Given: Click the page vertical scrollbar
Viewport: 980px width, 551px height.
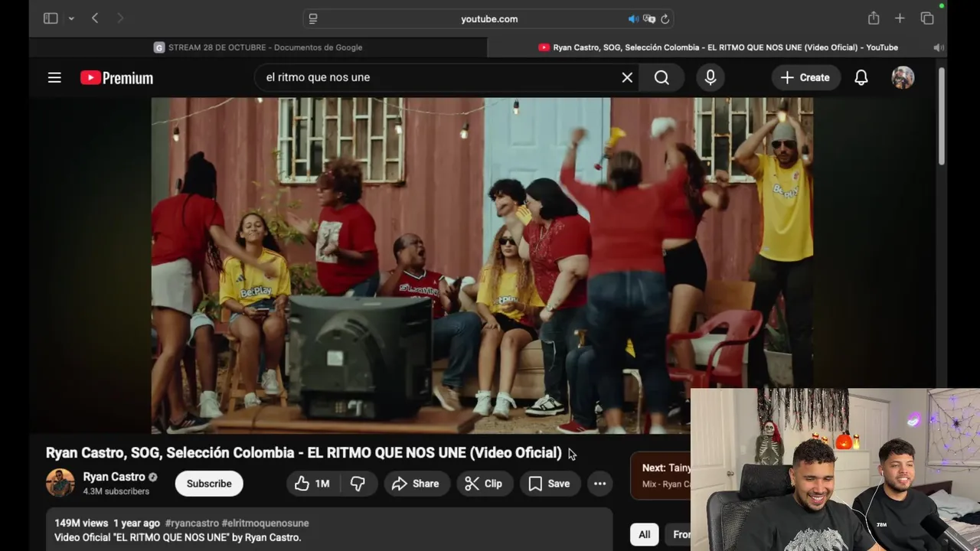Looking at the screenshot, I should click(x=942, y=115).
